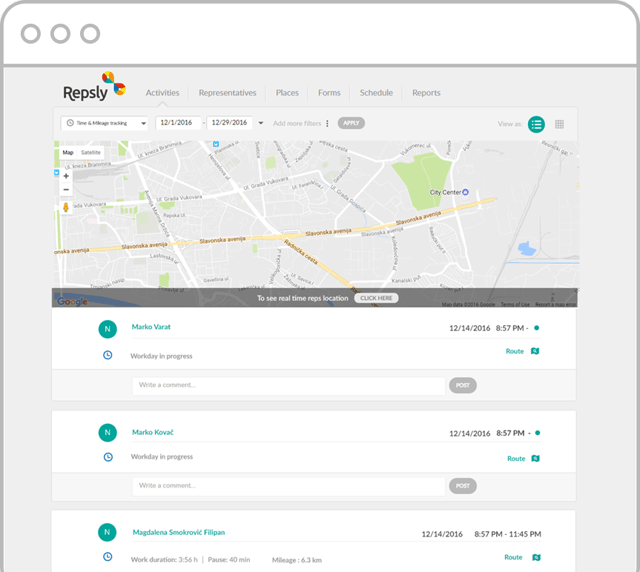The height and width of the screenshot is (572, 640).
Task: Click Magdalena Smokrović Filipan's avatar
Action: click(107, 532)
